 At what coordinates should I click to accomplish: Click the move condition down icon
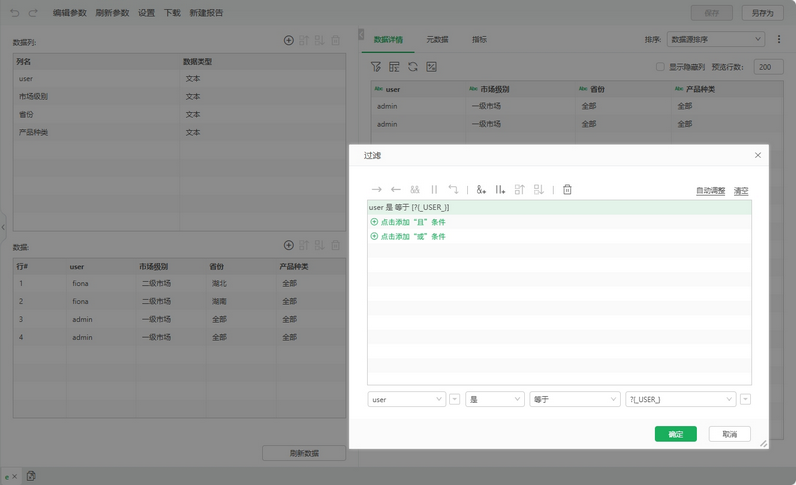pyautogui.click(x=539, y=190)
